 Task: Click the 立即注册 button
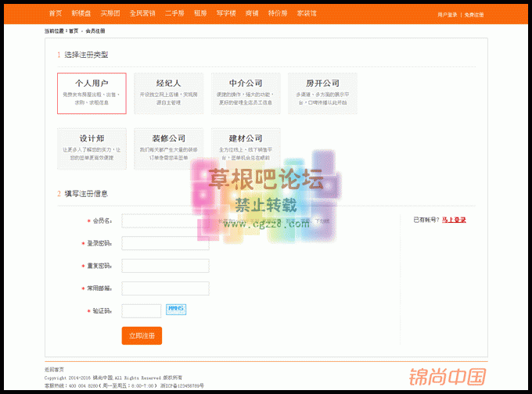tap(142, 335)
